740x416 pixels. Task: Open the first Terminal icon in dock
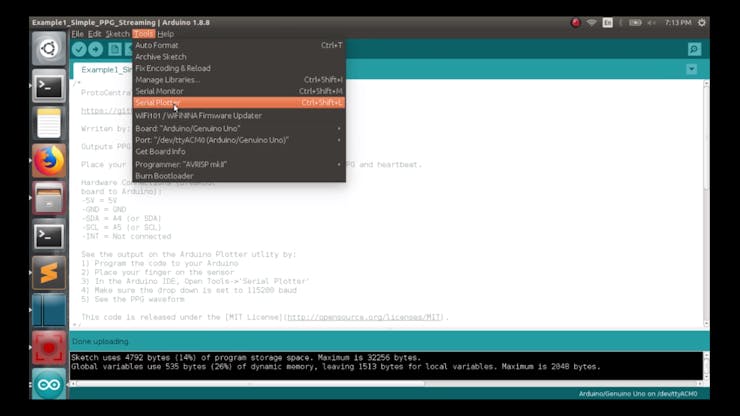click(49, 86)
